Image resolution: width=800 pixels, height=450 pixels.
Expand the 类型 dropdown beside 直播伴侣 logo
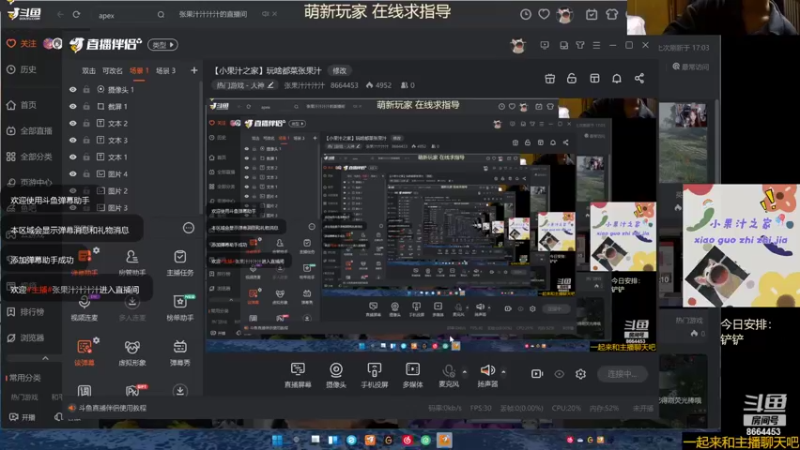point(163,45)
